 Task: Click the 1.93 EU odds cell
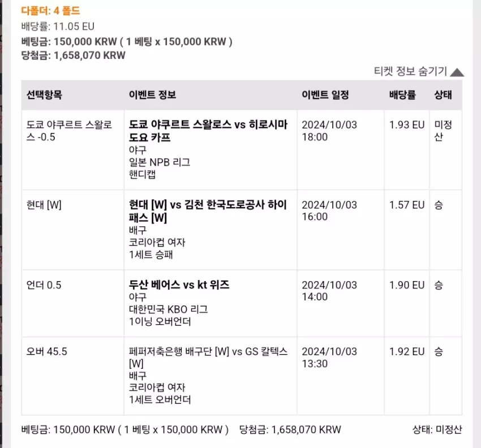point(407,125)
